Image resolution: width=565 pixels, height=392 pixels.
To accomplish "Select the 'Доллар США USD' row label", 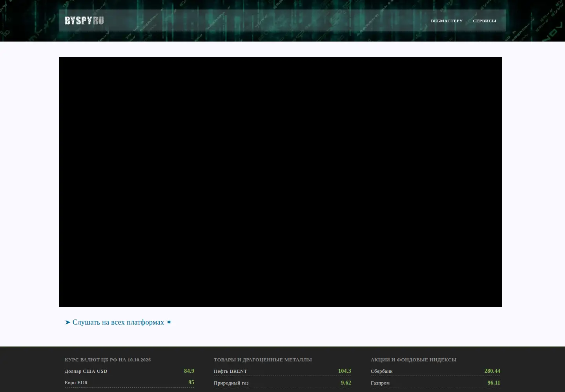I will 86,371.
